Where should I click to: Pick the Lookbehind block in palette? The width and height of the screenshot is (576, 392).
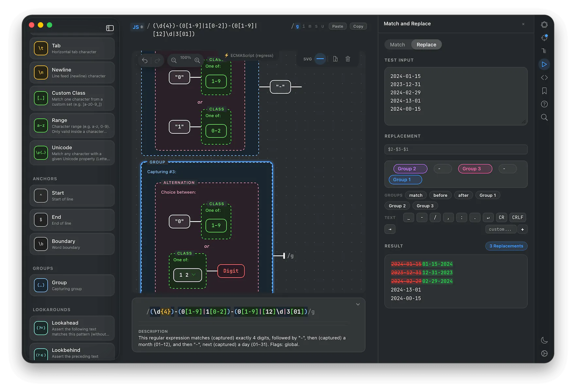tap(72, 352)
